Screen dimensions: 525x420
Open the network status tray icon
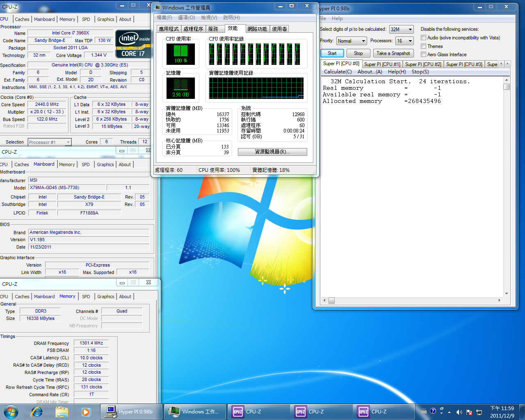click(479, 412)
